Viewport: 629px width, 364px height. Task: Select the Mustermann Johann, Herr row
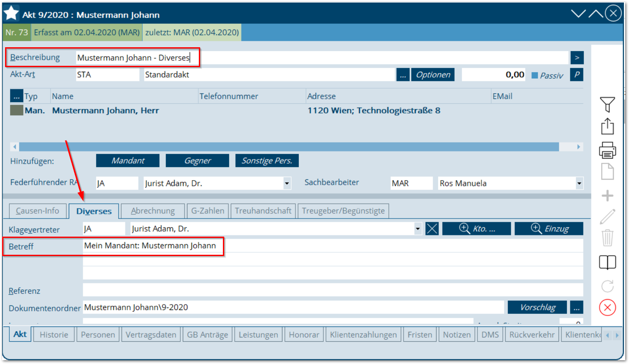[296, 111]
